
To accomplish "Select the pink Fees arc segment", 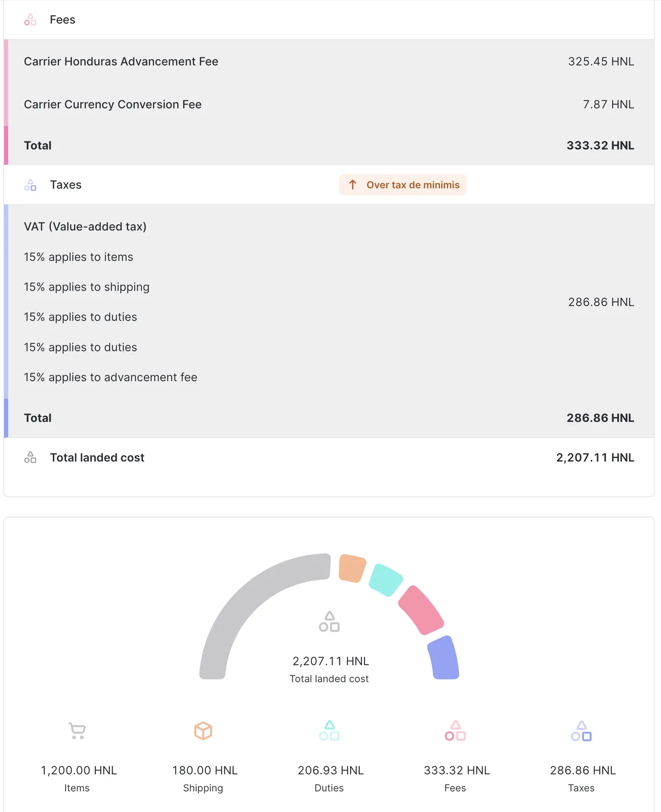I will pos(421,610).
